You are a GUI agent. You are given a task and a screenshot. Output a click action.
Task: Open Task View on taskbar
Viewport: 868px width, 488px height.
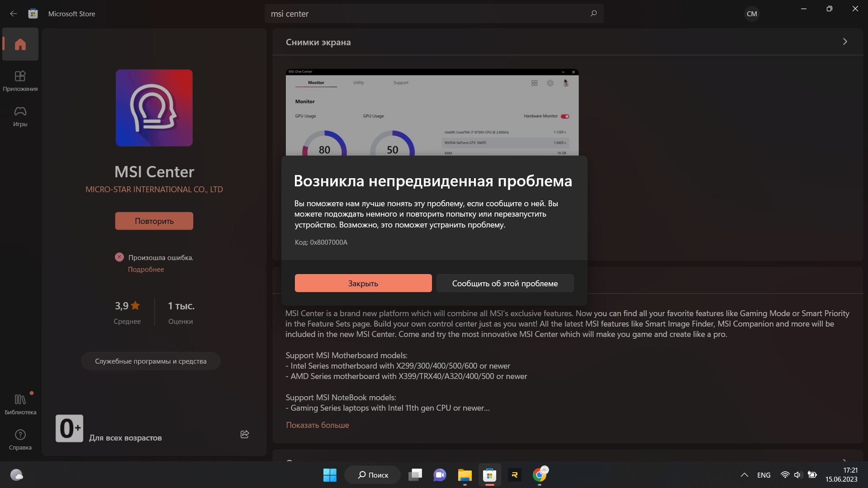point(415,475)
